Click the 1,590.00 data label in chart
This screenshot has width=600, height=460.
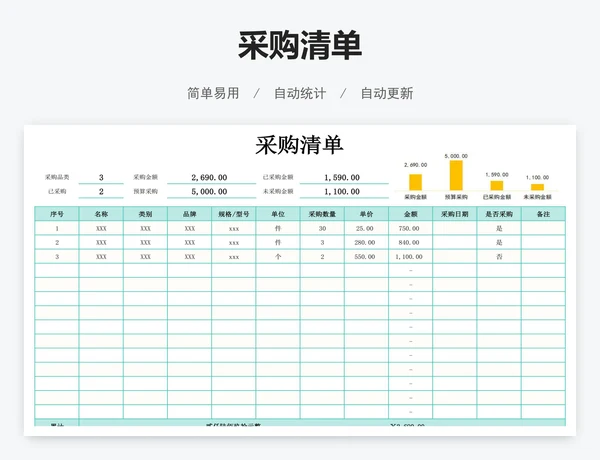pos(497,175)
